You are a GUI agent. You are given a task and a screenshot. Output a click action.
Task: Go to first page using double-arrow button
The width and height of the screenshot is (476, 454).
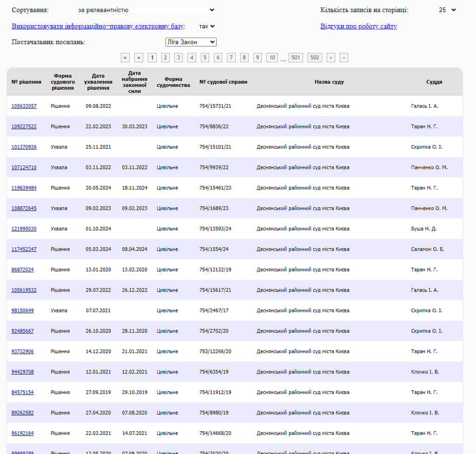tap(125, 58)
